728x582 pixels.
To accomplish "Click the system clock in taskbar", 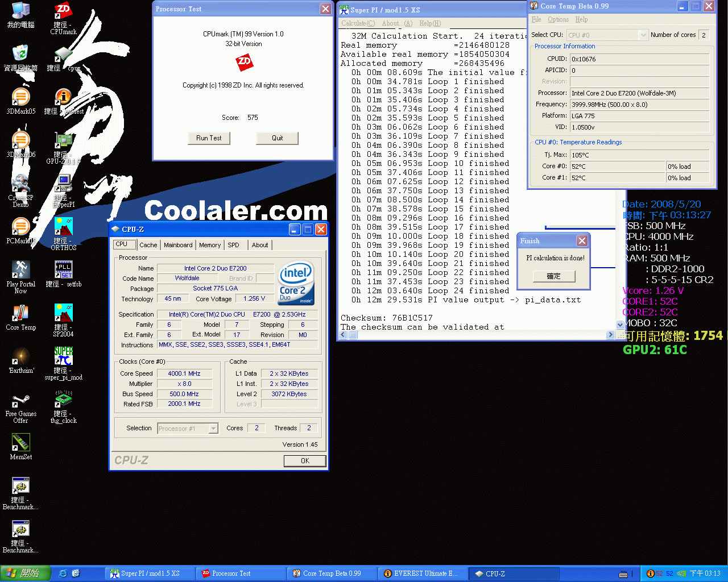I will point(705,573).
